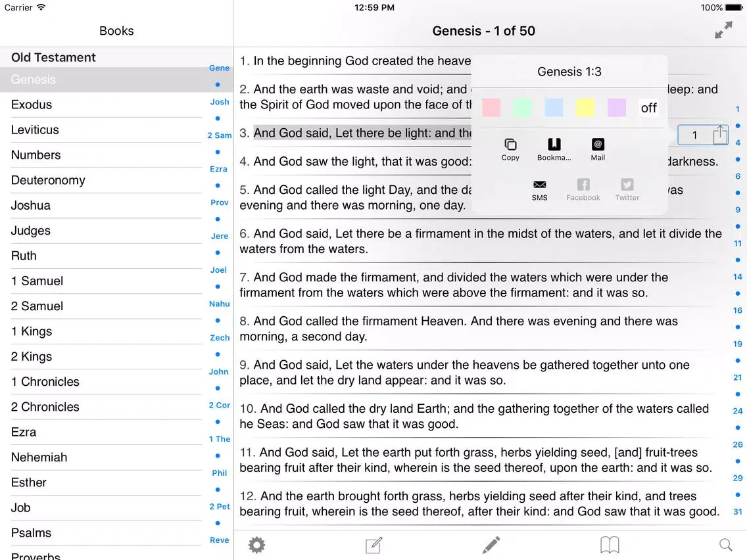
Task: Open the book 1 Kings
Action: pyautogui.click(x=101, y=332)
